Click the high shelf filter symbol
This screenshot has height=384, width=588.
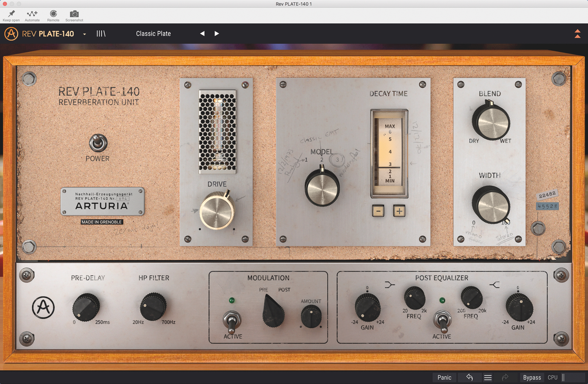495,284
